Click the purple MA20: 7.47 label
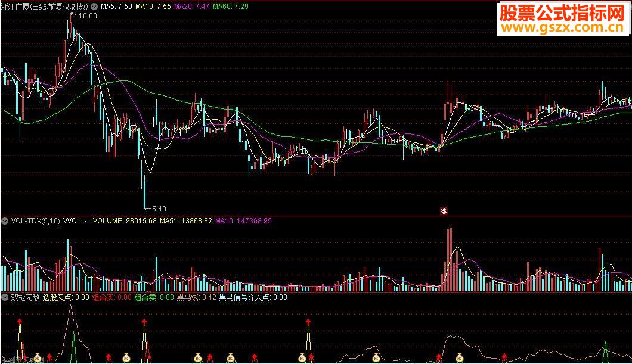The image size is (632, 364). click(x=192, y=7)
